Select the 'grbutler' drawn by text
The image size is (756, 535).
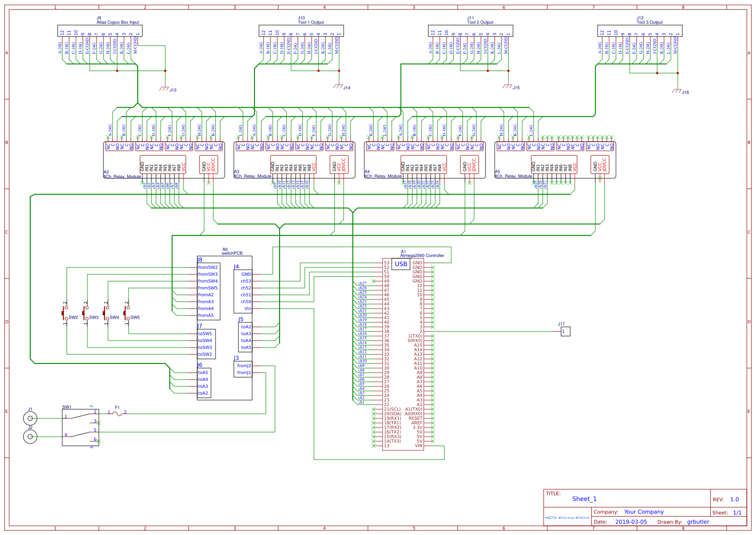698,522
